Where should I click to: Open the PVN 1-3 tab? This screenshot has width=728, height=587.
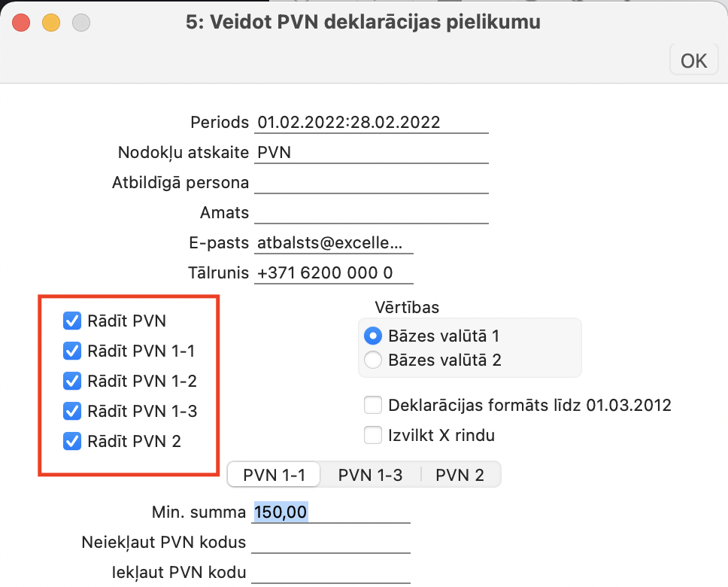[370, 475]
